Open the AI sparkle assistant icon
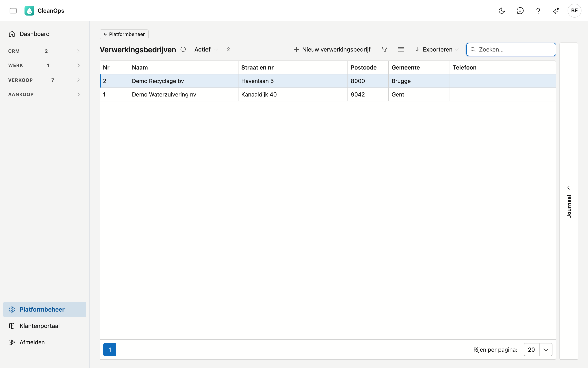Screen dimensions: 588x368 pos(556,10)
